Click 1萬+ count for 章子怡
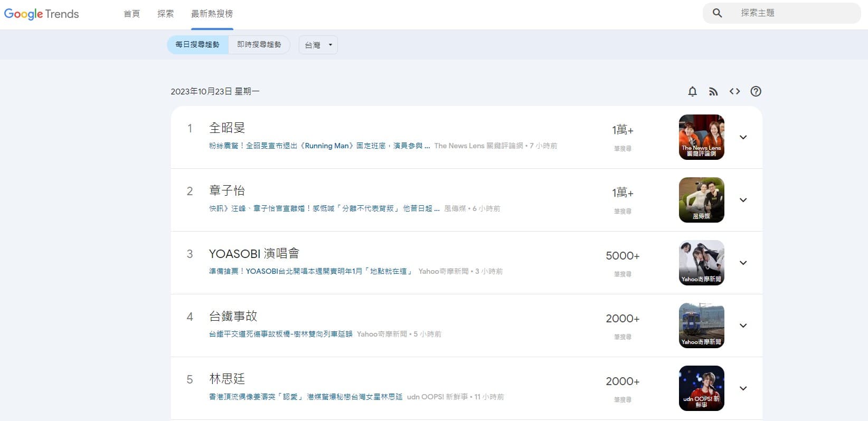 coord(622,193)
